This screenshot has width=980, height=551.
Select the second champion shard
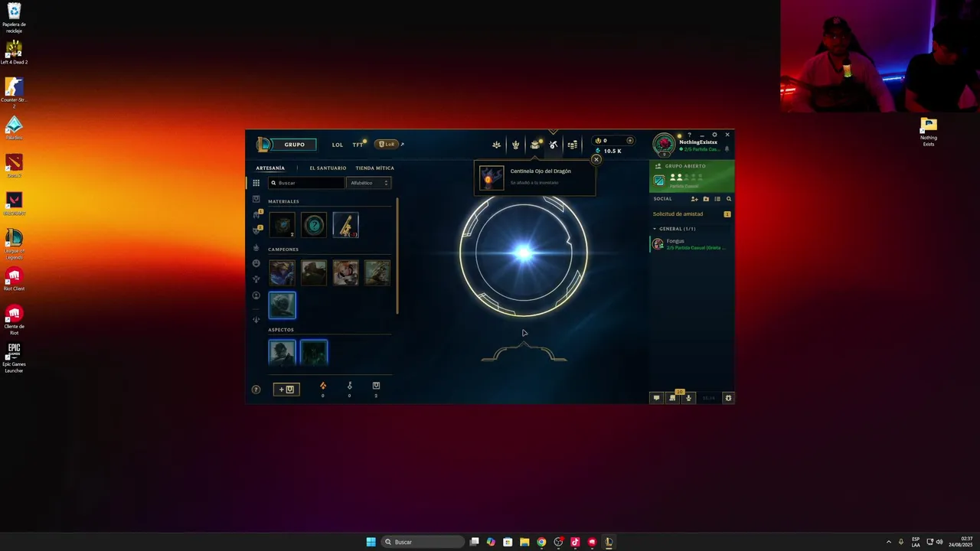point(314,272)
